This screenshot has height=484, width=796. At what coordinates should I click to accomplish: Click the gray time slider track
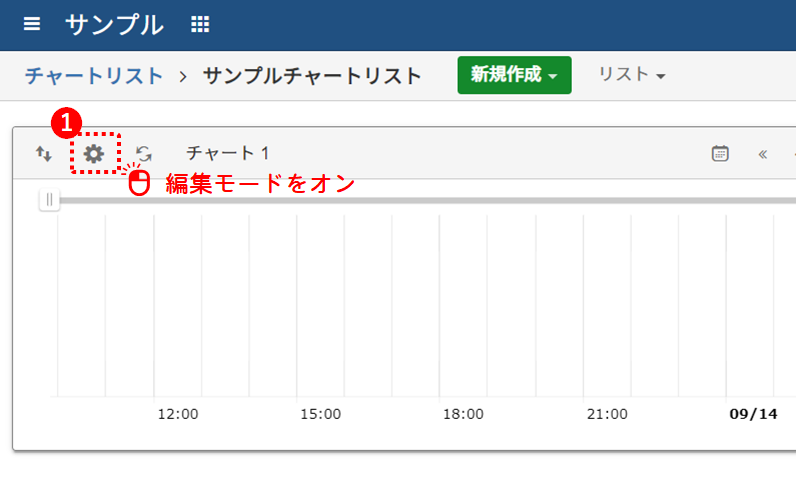coord(427,201)
